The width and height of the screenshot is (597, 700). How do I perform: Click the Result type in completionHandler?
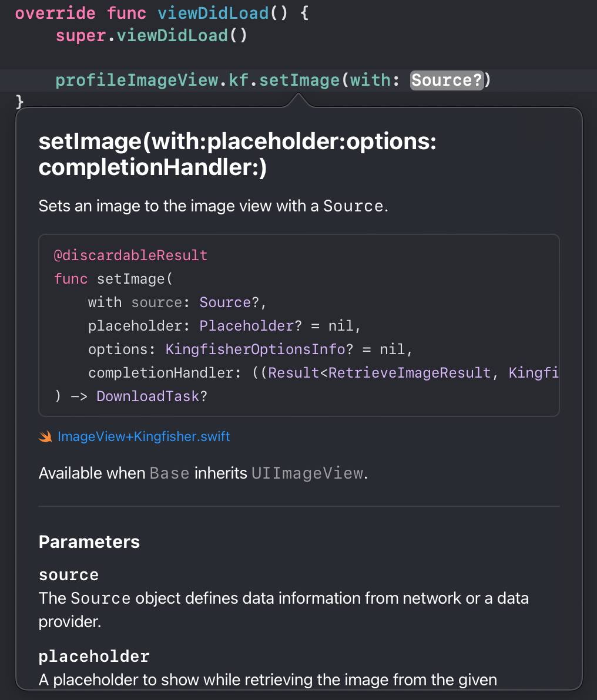294,372
